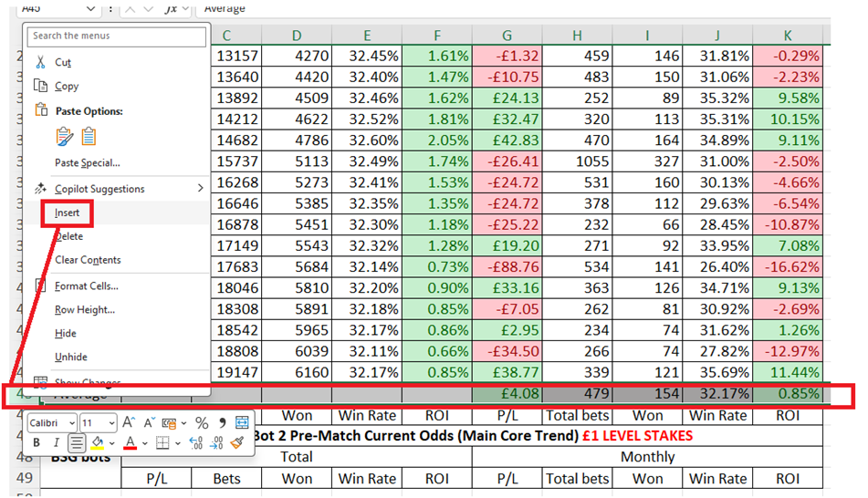The width and height of the screenshot is (868, 498).
Task: Toggle center alignment in mini toolbar
Action: coord(78,443)
